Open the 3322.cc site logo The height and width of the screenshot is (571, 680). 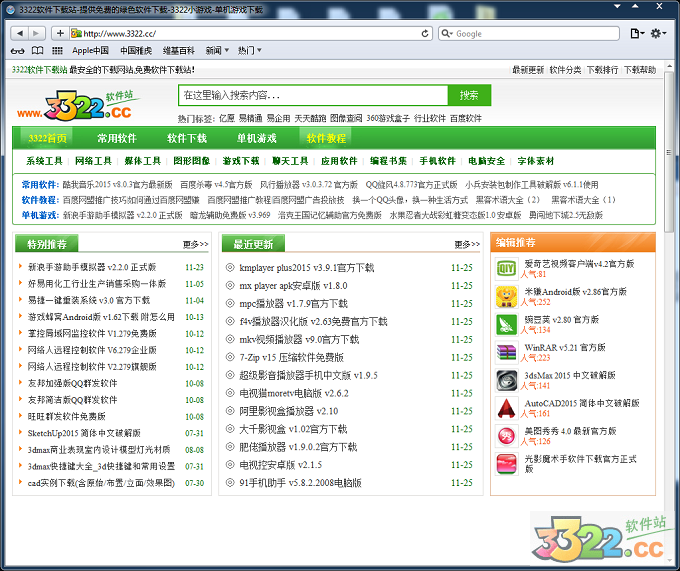coord(78,104)
